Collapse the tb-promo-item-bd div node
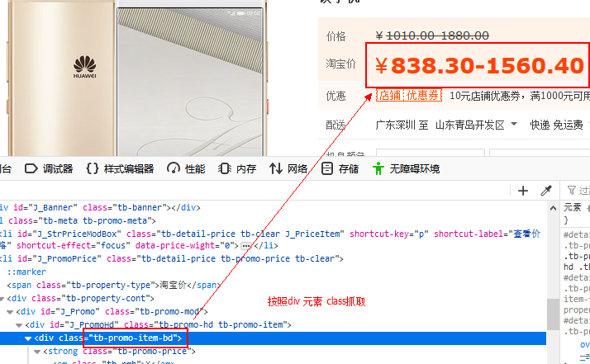This screenshot has width=590, height=364. point(28,338)
